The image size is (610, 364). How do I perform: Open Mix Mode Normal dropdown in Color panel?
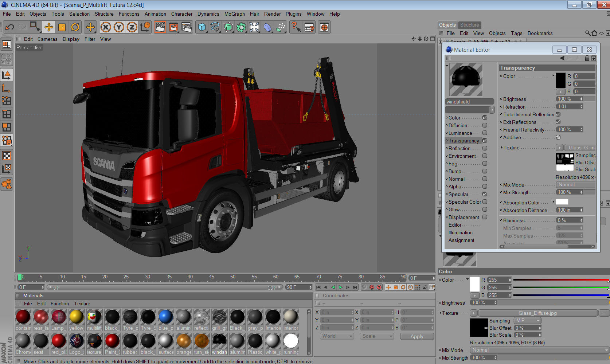coord(539,350)
